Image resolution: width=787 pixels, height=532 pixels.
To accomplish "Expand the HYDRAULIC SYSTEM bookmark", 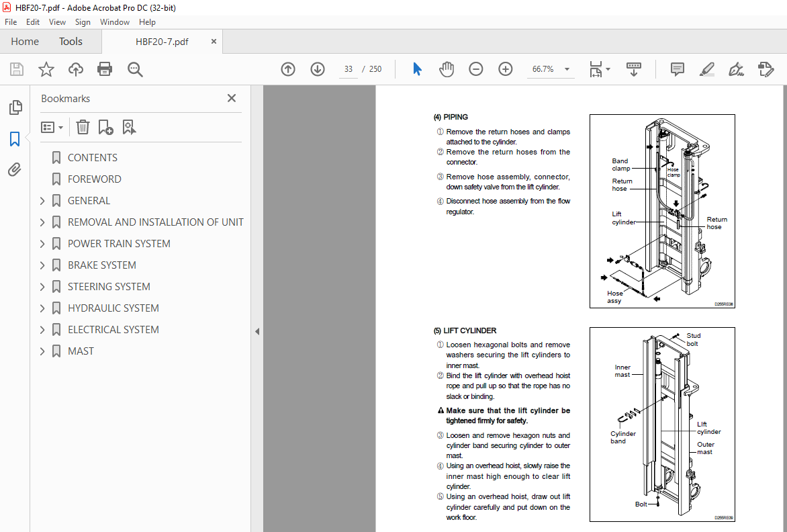I will point(43,308).
